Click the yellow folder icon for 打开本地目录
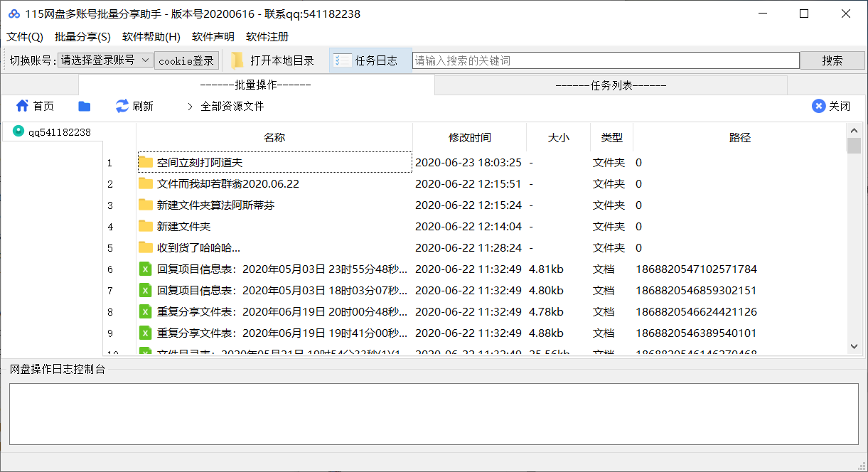This screenshot has width=868, height=472. (x=237, y=60)
